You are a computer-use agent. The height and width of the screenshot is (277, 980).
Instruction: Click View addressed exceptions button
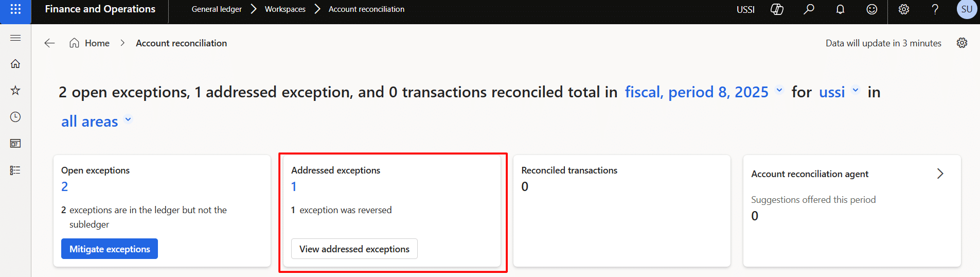pyautogui.click(x=354, y=249)
